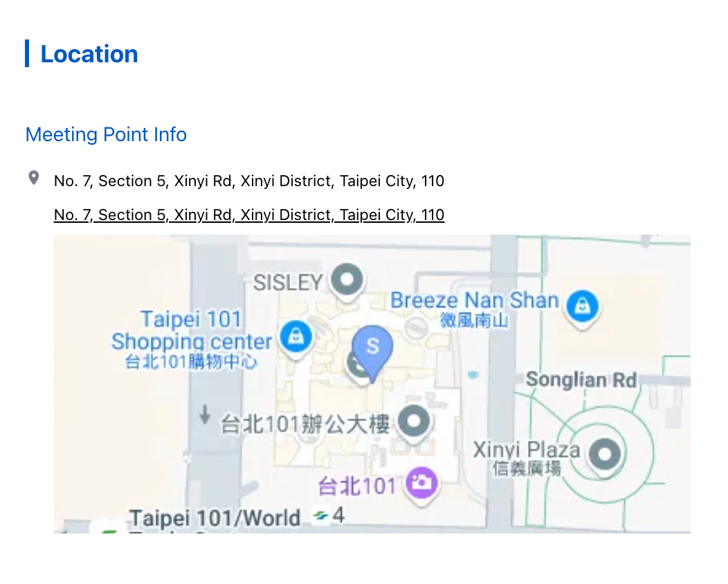
Task: Click the 微風南山 Chinese label
Action: [x=474, y=320]
